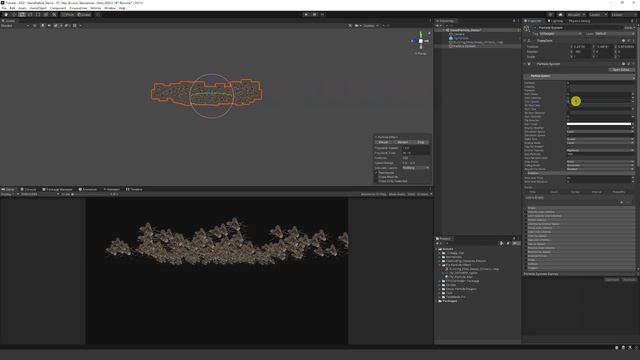This screenshot has width=640, height=360.
Task: Click the Open Editor button
Action: [x=621, y=70]
